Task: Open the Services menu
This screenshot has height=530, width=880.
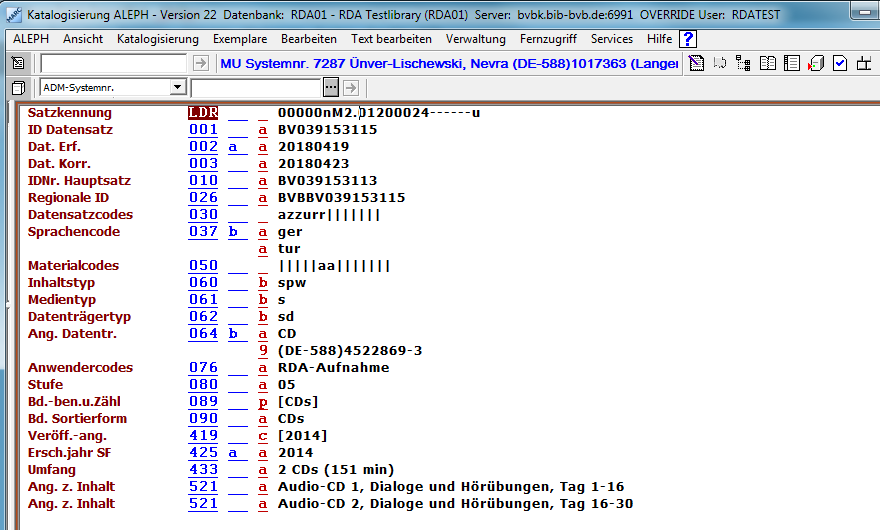Action: click(x=612, y=39)
